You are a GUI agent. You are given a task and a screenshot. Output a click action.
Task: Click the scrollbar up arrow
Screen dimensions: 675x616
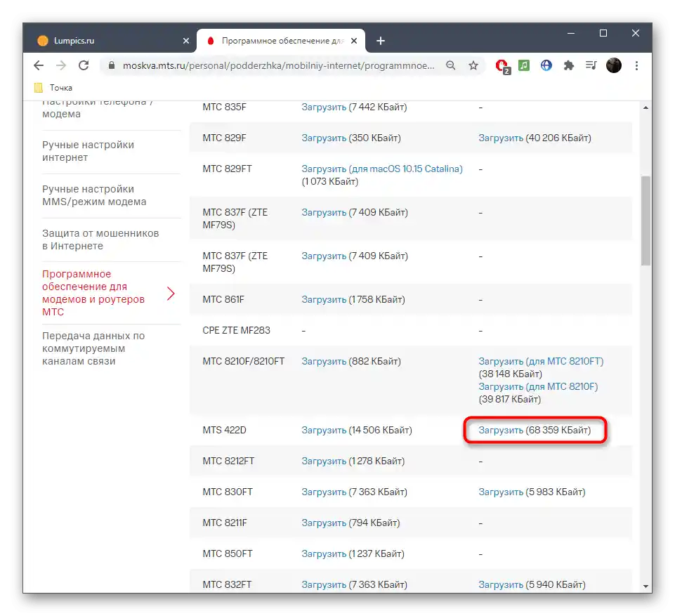click(645, 107)
